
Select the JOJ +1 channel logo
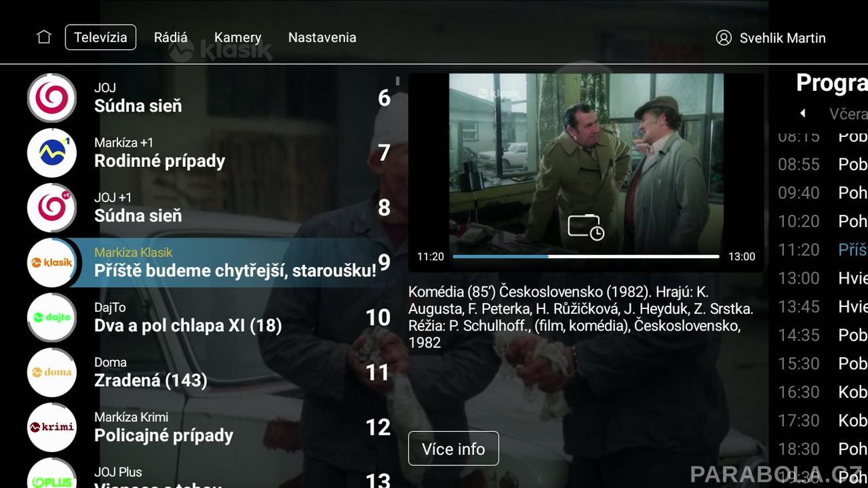pos(52,208)
